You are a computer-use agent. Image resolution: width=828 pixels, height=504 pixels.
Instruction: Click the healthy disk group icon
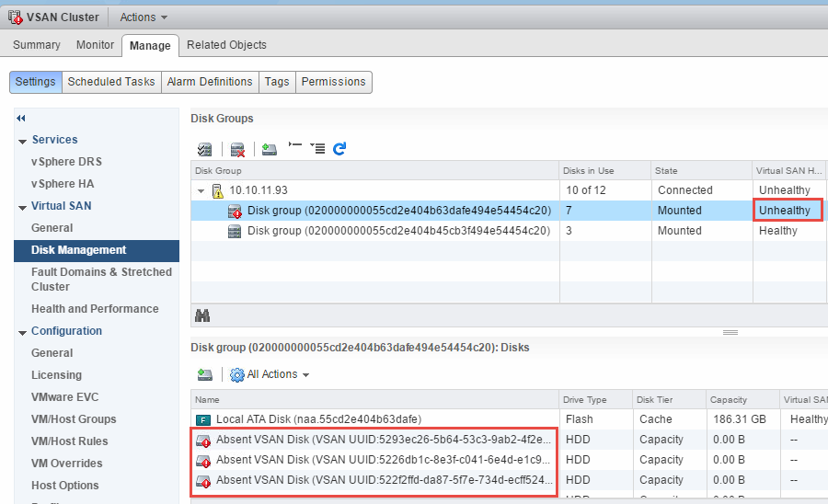(235, 231)
